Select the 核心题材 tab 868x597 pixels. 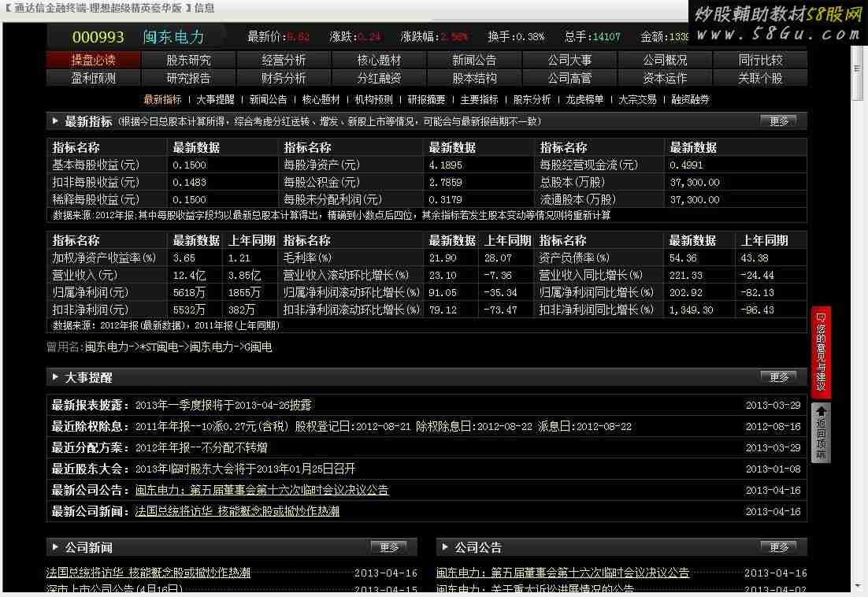click(379, 60)
